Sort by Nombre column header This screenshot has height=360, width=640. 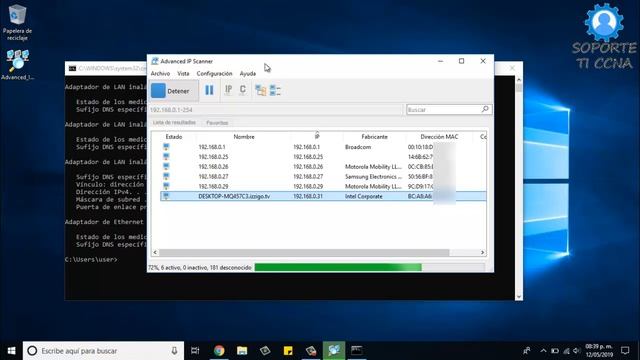click(244, 137)
